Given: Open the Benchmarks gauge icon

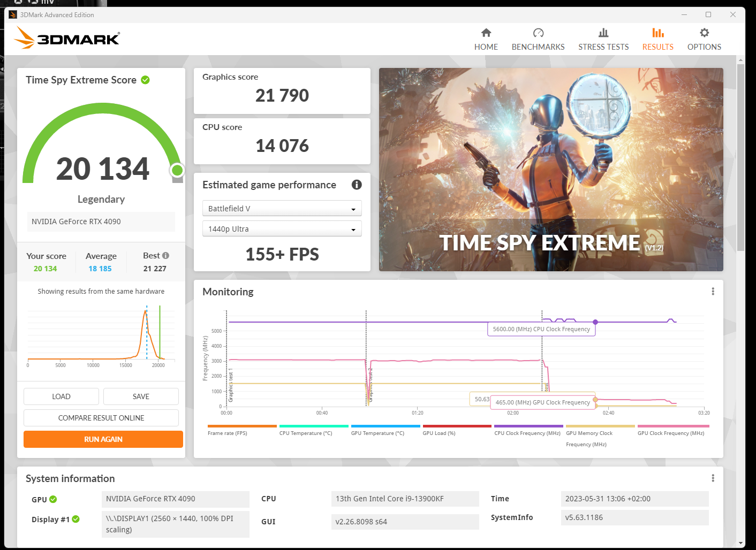Looking at the screenshot, I should [538, 33].
